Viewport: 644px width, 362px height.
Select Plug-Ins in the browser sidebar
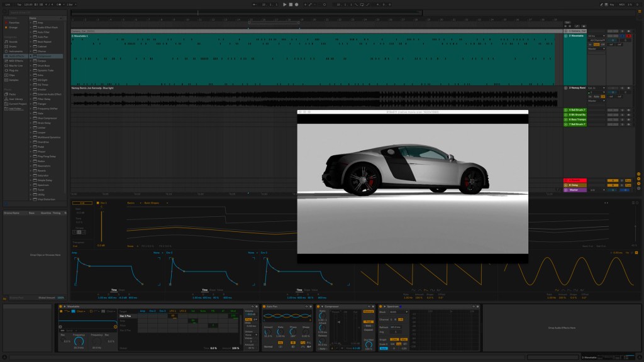tap(13, 70)
